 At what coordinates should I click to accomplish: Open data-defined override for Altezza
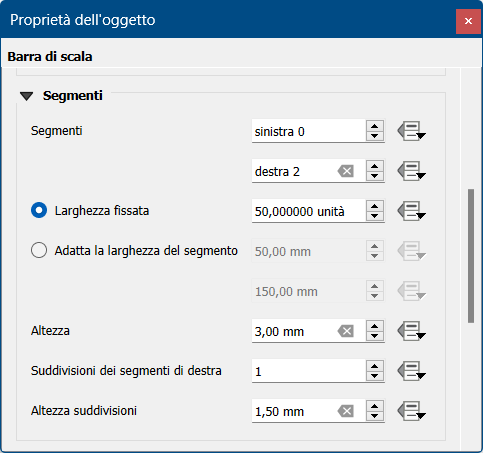[x=411, y=331]
